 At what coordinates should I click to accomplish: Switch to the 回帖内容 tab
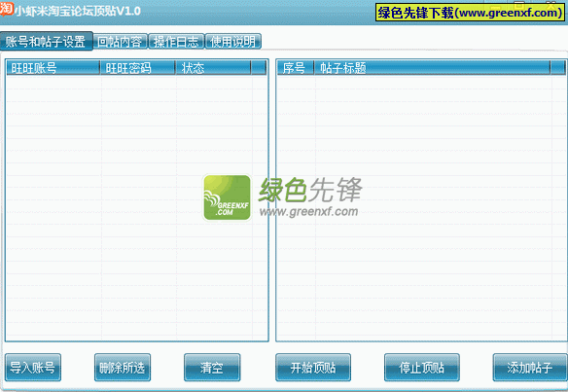pos(121,42)
